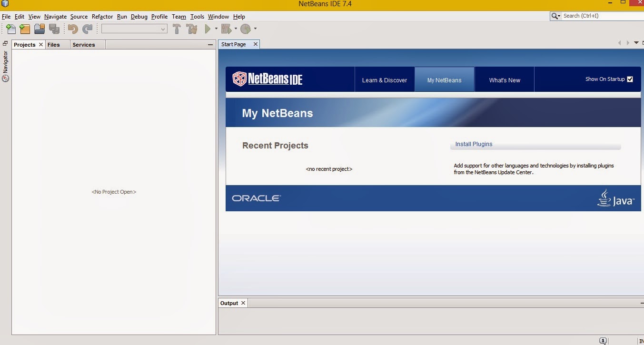Click the Open Project toolbar icon

click(40, 29)
